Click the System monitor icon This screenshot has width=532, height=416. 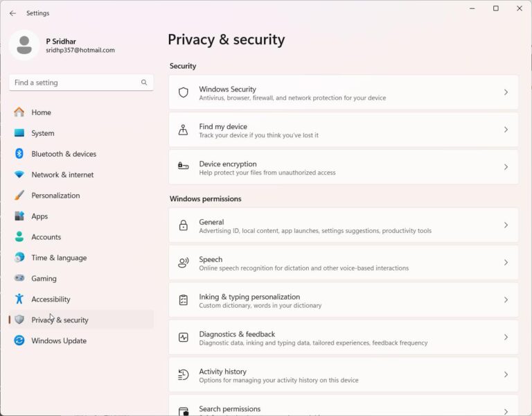point(19,133)
